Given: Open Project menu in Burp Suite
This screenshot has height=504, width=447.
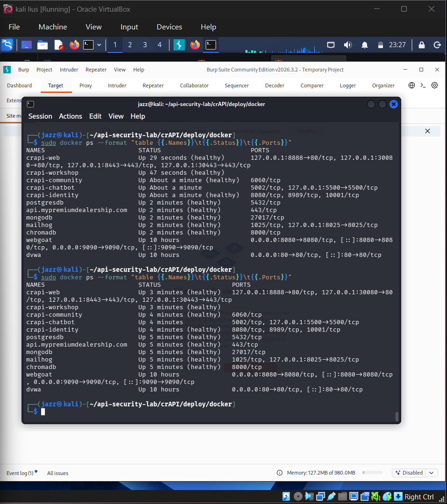Looking at the screenshot, I should click(44, 70).
